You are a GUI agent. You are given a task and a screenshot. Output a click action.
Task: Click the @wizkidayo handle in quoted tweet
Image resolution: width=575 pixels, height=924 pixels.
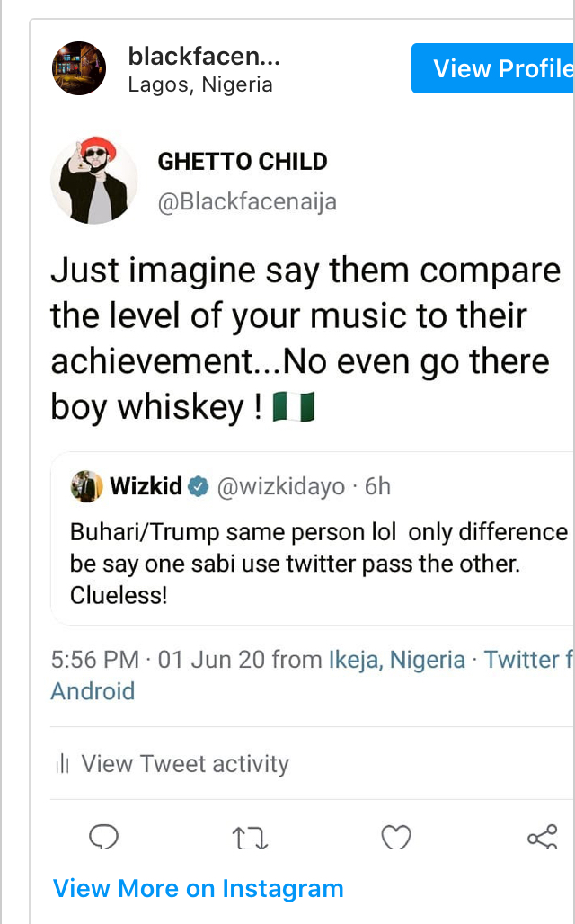280,487
